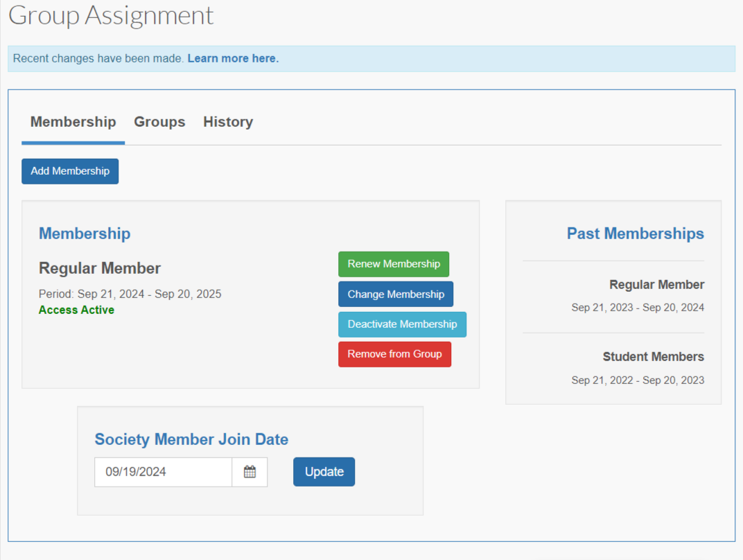The image size is (743, 560).
Task: View the History tab
Action: 228,122
